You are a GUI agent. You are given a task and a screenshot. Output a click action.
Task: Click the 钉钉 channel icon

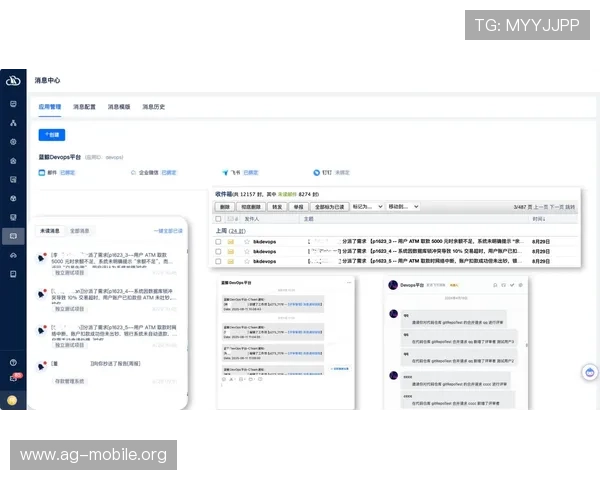tap(316, 173)
